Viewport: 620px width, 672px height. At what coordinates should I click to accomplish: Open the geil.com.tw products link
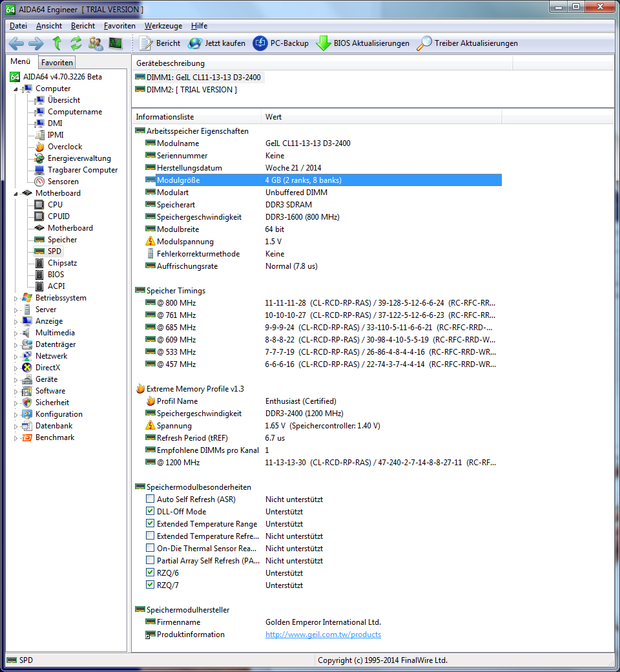323,635
